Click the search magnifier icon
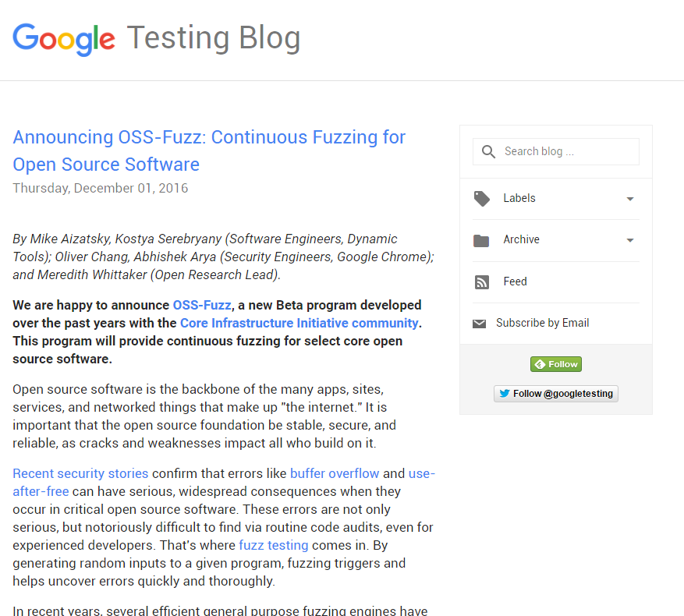The image size is (684, 616). click(489, 152)
